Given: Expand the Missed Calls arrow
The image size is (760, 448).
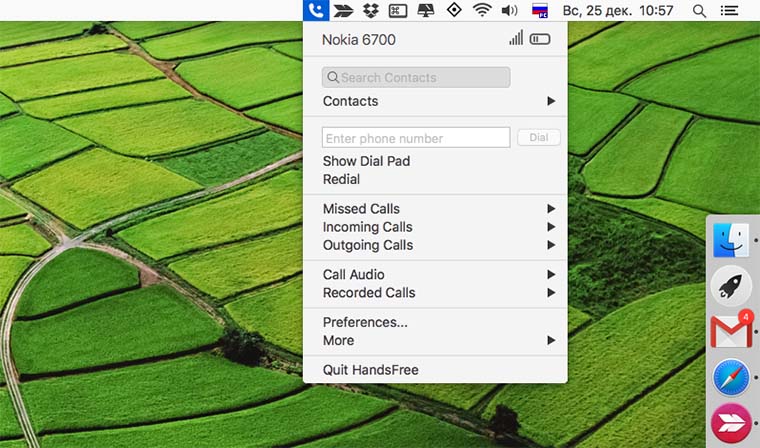Looking at the screenshot, I should [x=551, y=208].
